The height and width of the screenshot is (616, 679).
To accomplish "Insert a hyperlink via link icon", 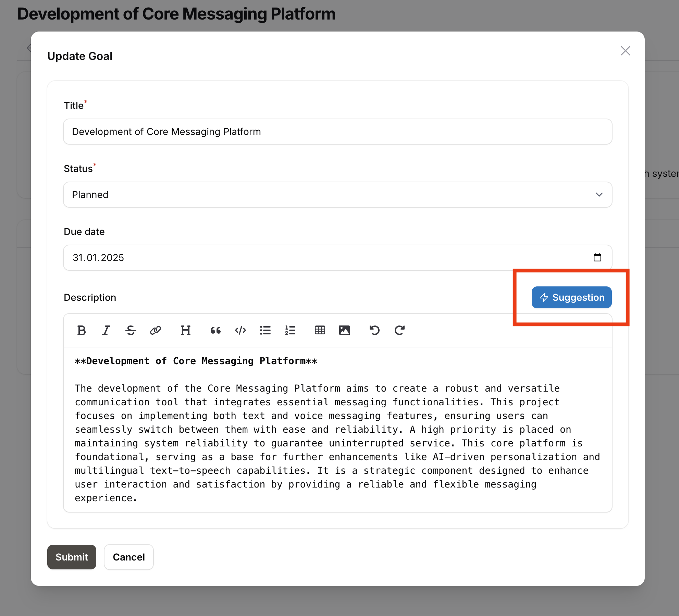I will (x=156, y=330).
